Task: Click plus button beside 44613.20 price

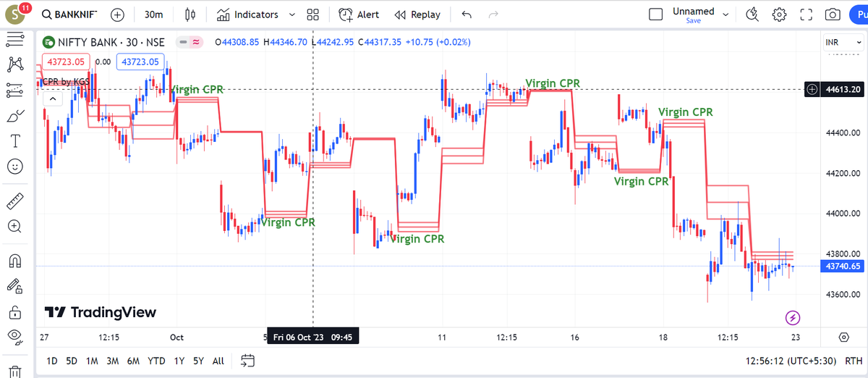Action: (812, 90)
